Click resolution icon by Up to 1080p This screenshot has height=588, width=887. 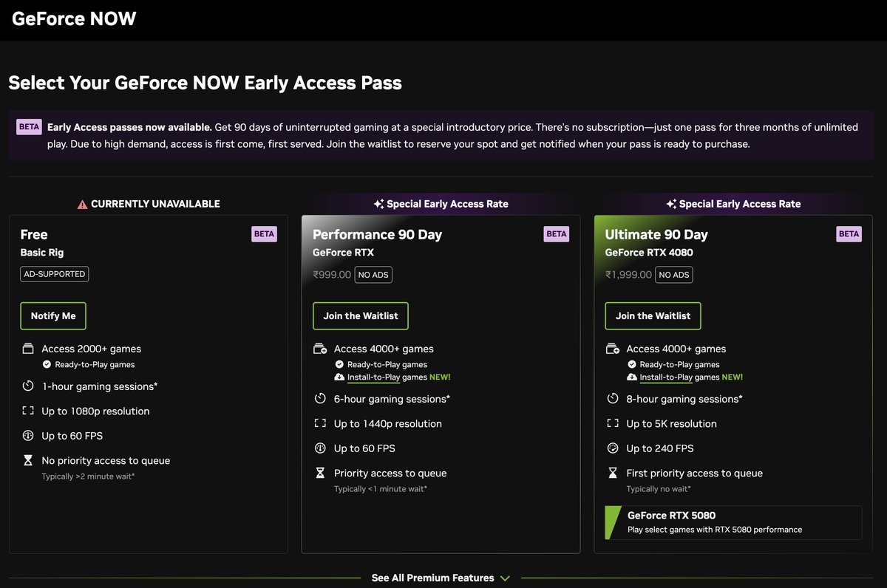pyautogui.click(x=28, y=411)
